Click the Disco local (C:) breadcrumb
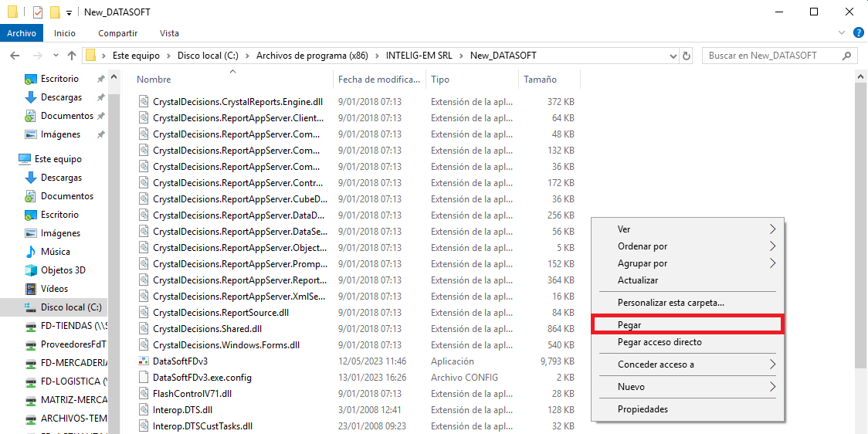The width and height of the screenshot is (868, 434). click(x=208, y=56)
